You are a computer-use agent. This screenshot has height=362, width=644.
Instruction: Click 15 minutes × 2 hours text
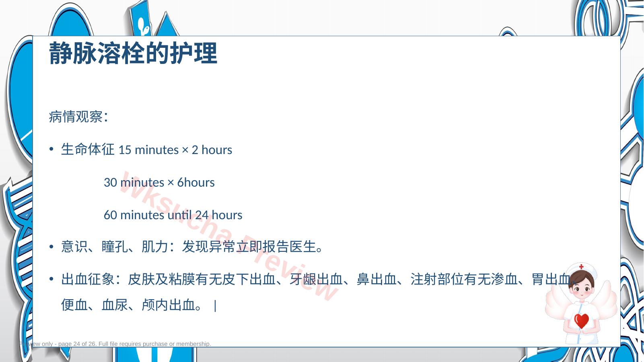coord(175,150)
